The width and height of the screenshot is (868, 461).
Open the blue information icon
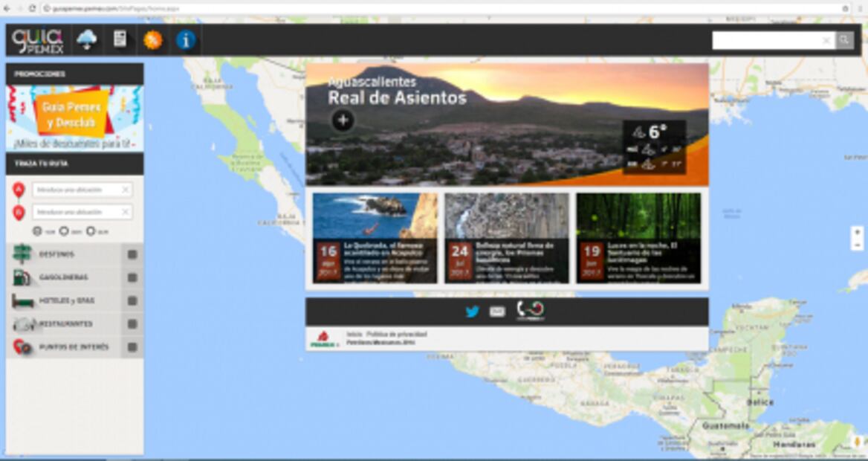(x=186, y=40)
